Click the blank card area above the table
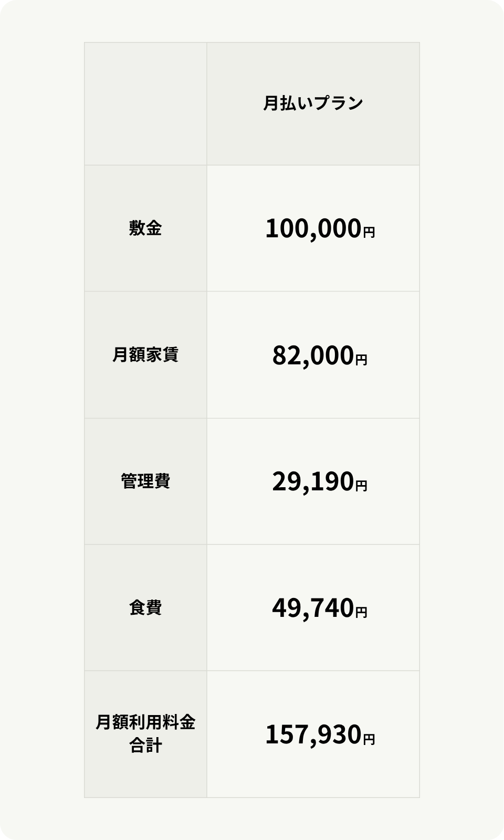Screen dimensions: 504x840 (252, 21)
